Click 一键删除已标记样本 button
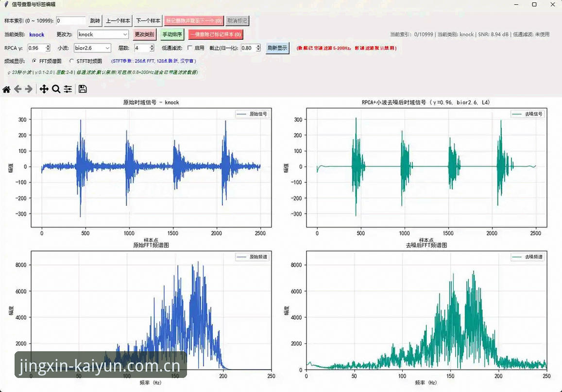 [x=216, y=34]
